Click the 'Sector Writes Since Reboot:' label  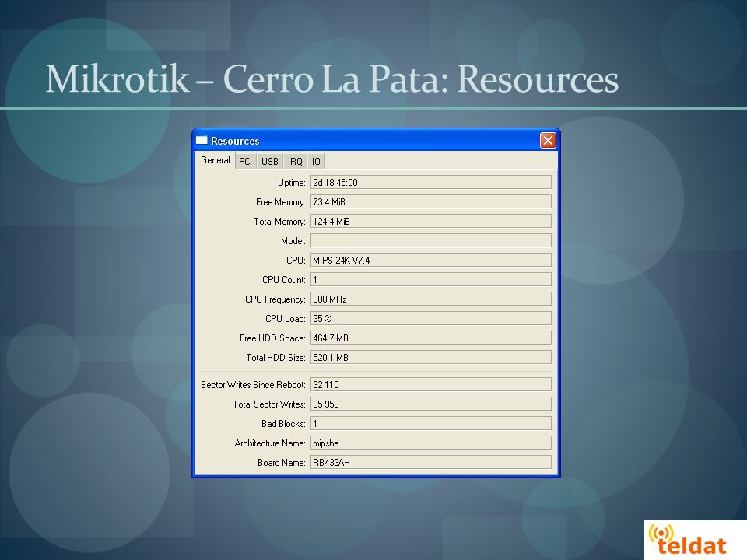(x=253, y=385)
